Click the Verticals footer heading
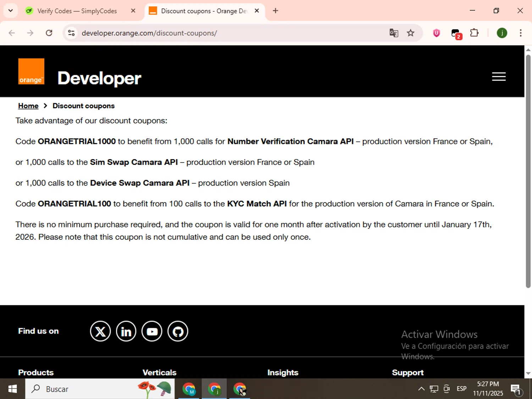This screenshot has height=399, width=532. (160, 372)
